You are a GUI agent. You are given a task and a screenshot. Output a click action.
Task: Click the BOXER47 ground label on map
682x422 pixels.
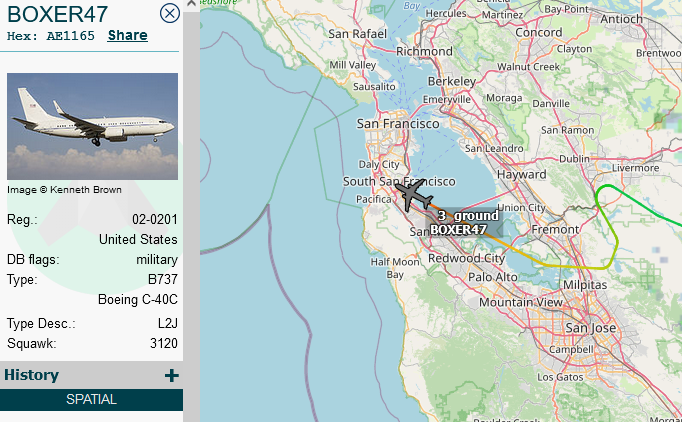[x=464, y=222]
